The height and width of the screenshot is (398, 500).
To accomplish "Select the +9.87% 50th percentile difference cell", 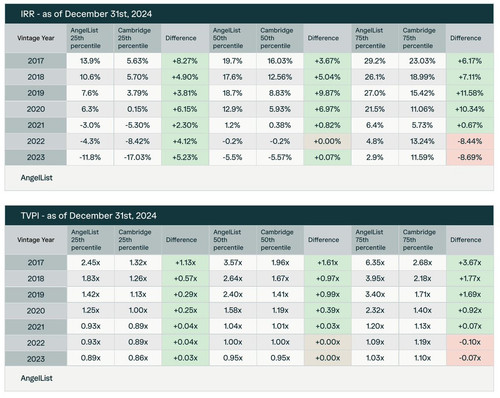I will click(327, 93).
